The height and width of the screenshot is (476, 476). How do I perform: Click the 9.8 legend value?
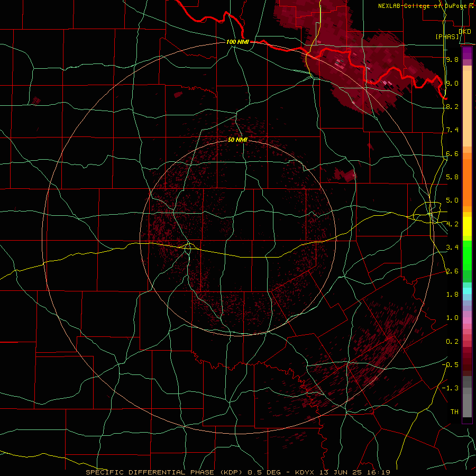(452, 59)
